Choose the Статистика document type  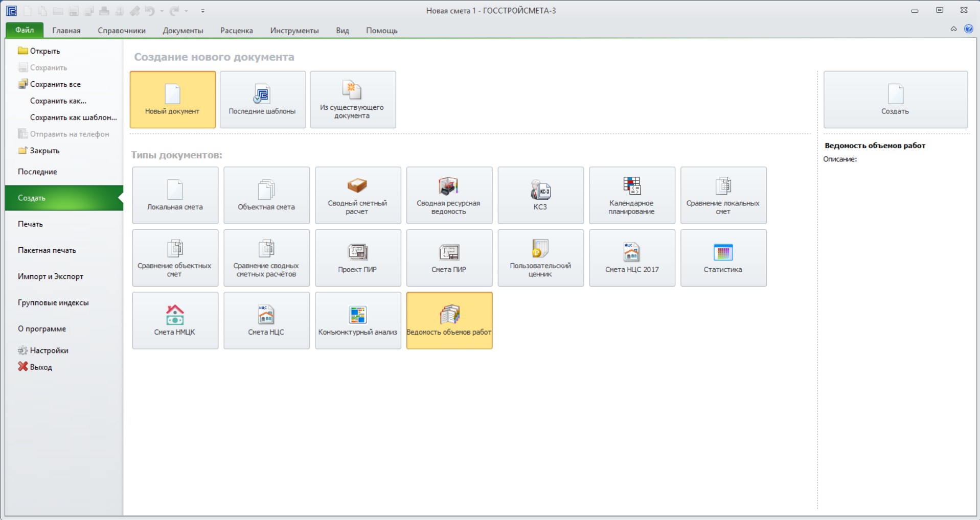[x=723, y=258]
